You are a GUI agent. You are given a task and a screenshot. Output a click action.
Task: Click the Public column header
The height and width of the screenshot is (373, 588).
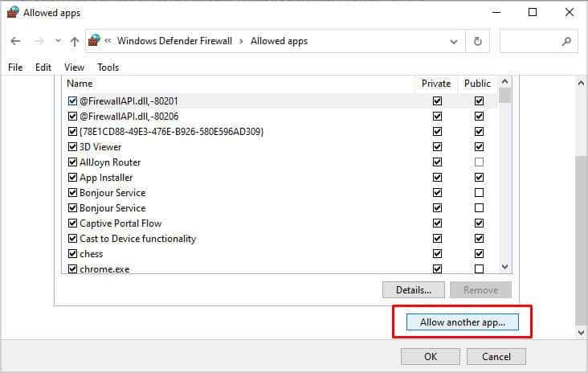(477, 84)
